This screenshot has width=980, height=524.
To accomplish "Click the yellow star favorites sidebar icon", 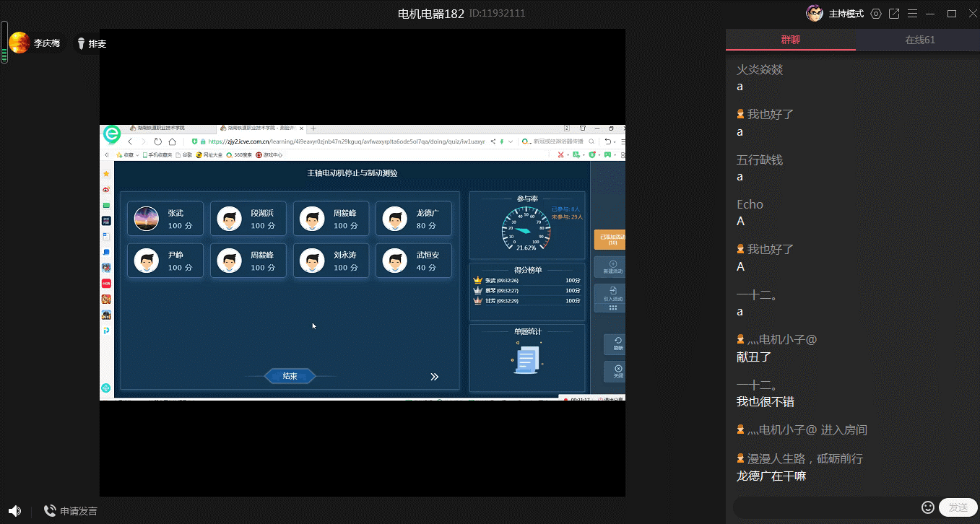I will pos(106,174).
